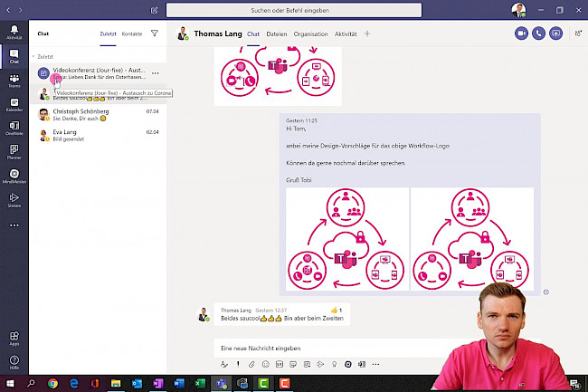Open the profile picture menu
This screenshot has height=392, width=588.
[x=518, y=10]
